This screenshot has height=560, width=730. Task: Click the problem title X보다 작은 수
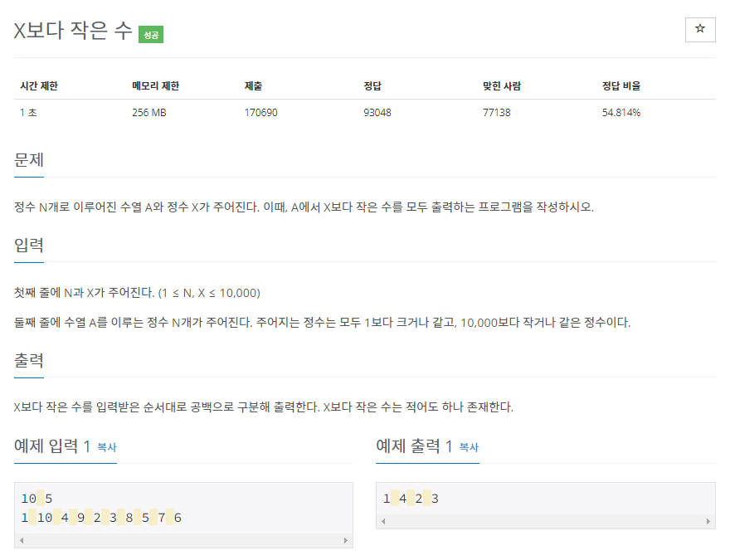pyautogui.click(x=73, y=30)
